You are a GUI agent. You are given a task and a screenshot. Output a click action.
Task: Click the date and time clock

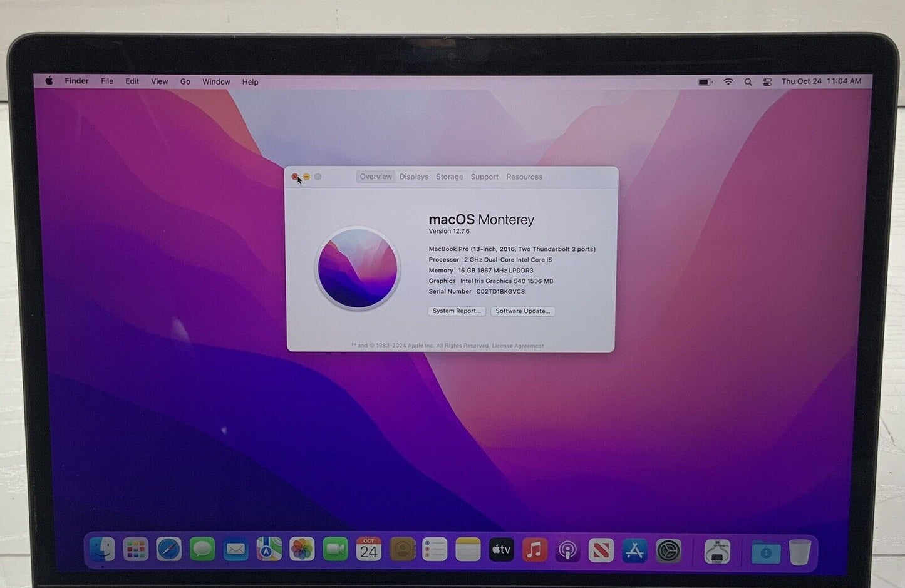[821, 81]
